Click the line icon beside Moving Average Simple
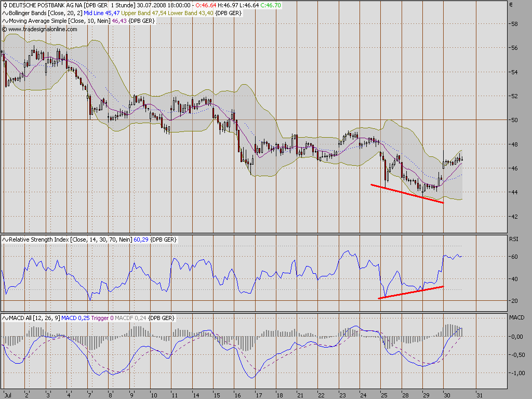 pyautogui.click(x=5, y=21)
